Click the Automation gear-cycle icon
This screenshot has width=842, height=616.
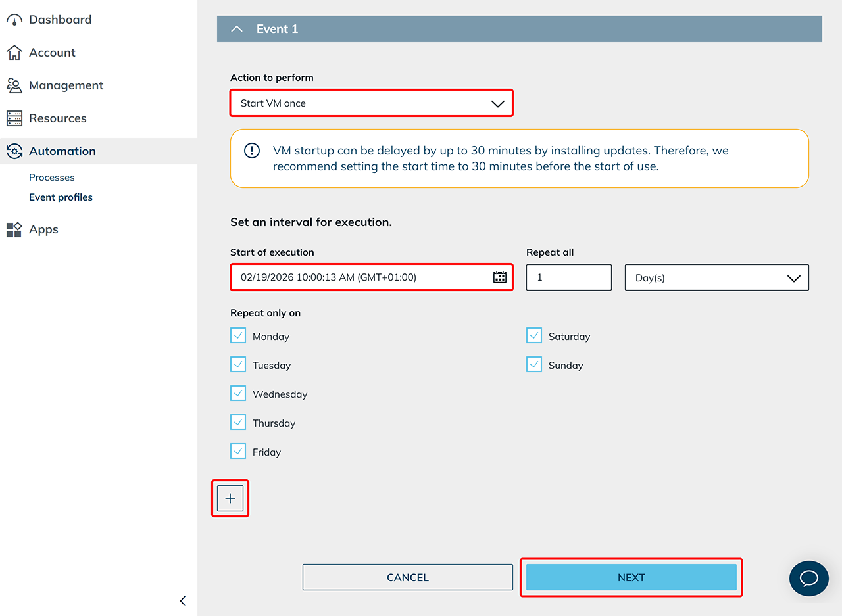coord(14,151)
